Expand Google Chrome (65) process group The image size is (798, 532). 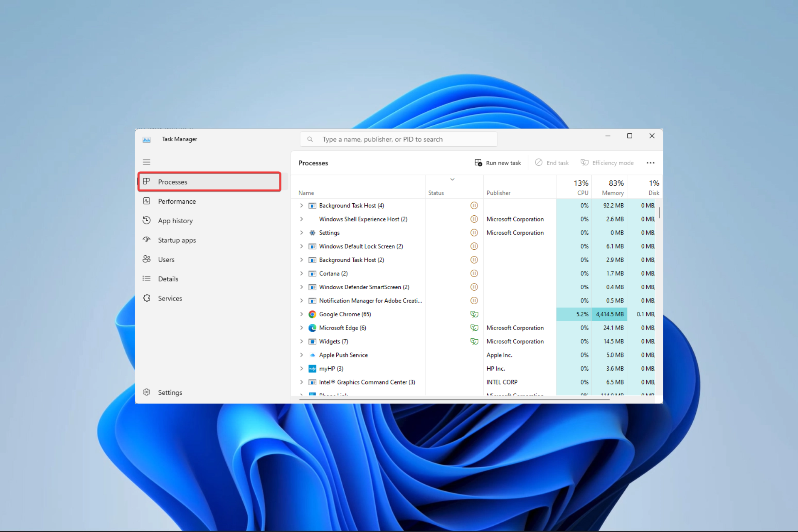pos(301,314)
